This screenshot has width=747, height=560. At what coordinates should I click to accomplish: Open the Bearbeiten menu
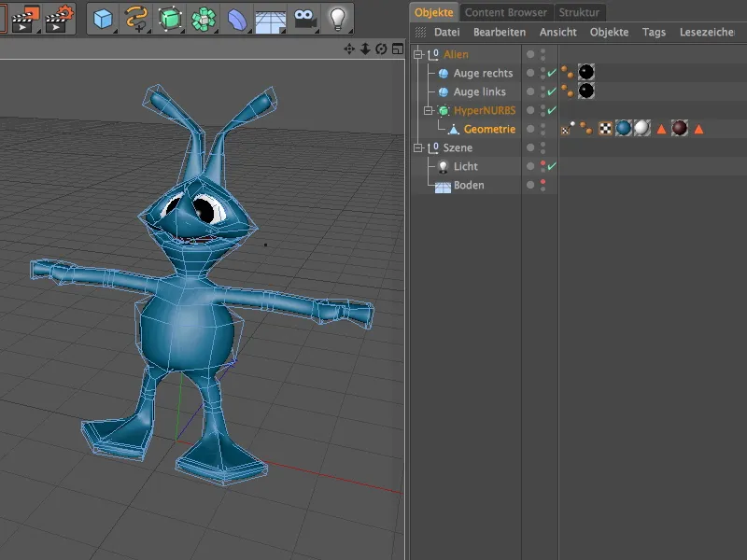(500, 32)
